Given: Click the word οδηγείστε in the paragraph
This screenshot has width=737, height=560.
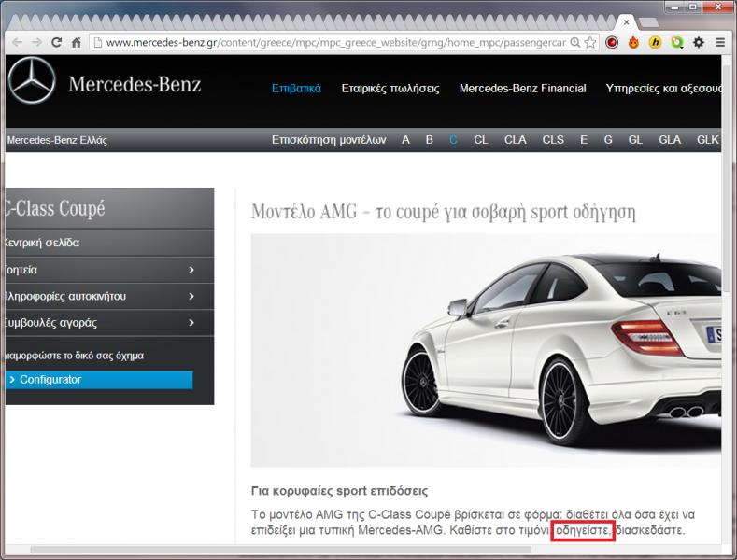Looking at the screenshot, I should pos(582,530).
